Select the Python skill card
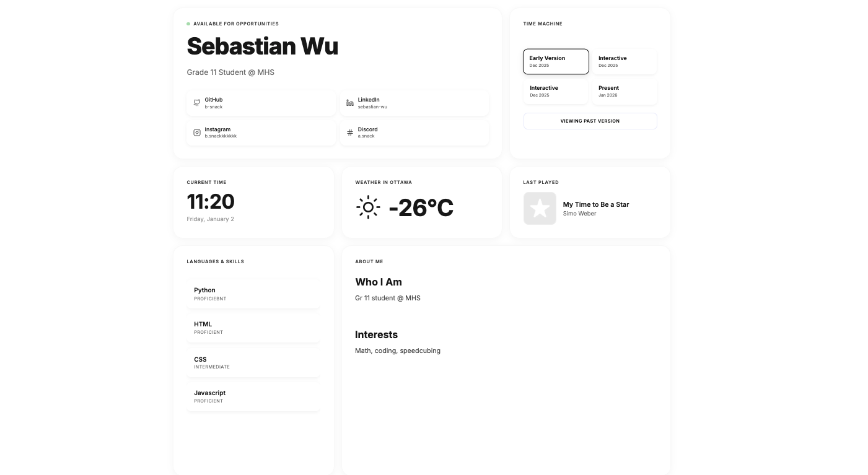 click(253, 294)
